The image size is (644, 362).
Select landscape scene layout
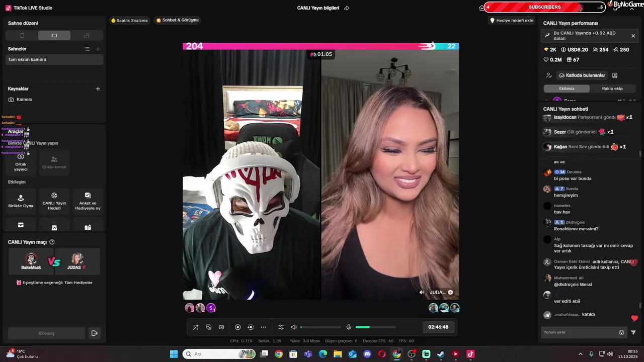coord(54,36)
